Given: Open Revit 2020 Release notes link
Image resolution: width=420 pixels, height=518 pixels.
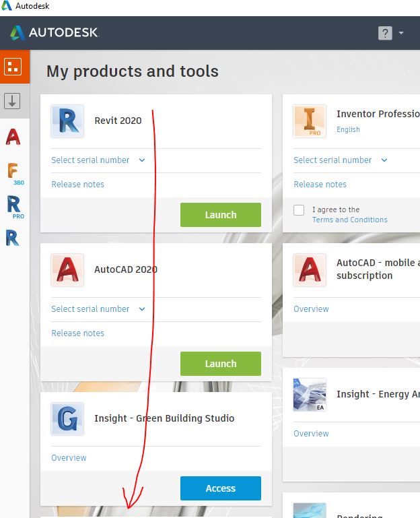Looking at the screenshot, I should pos(77,185).
